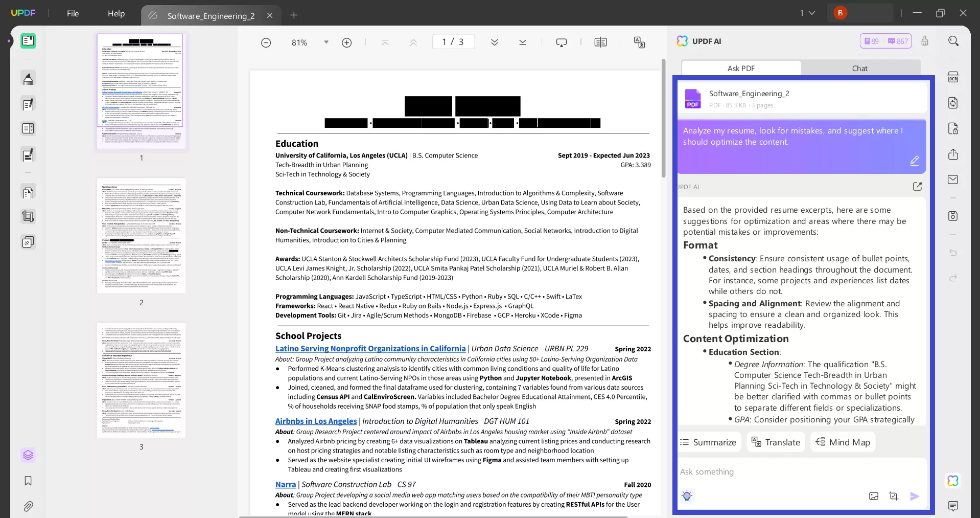Image resolution: width=980 pixels, height=518 pixels.
Task: Toggle UPDF AI panel flower icon
Action: point(953,481)
